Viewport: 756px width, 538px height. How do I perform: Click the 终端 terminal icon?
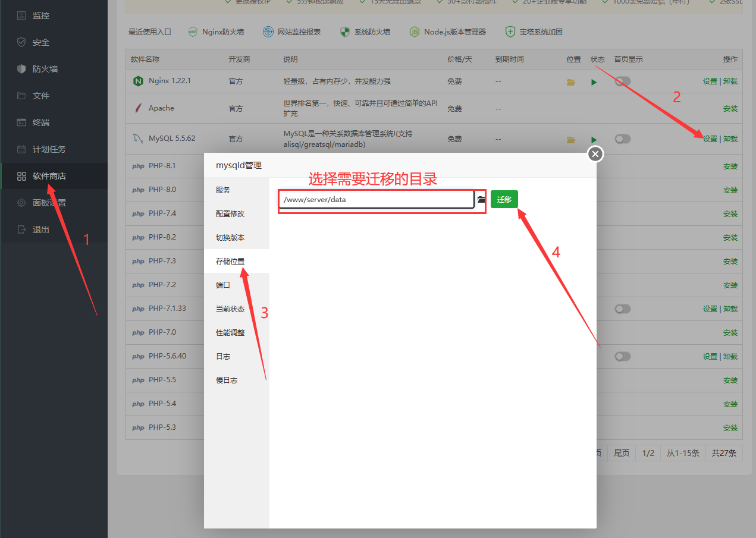pos(21,122)
